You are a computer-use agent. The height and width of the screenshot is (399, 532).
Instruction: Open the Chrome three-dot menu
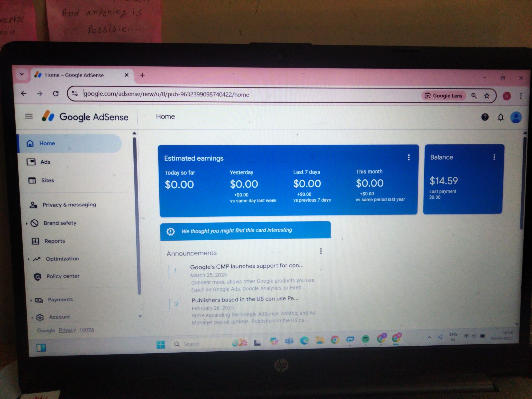click(x=521, y=96)
